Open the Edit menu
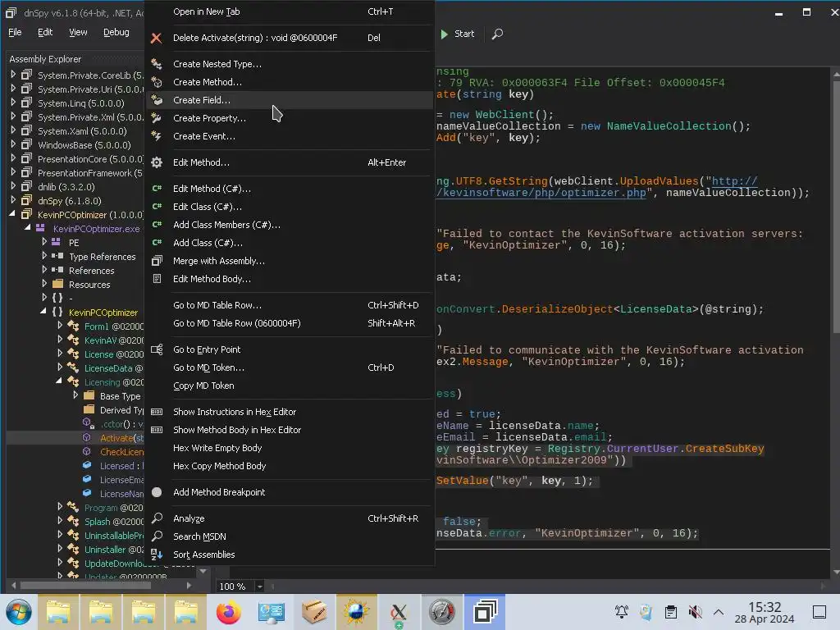 coord(45,32)
